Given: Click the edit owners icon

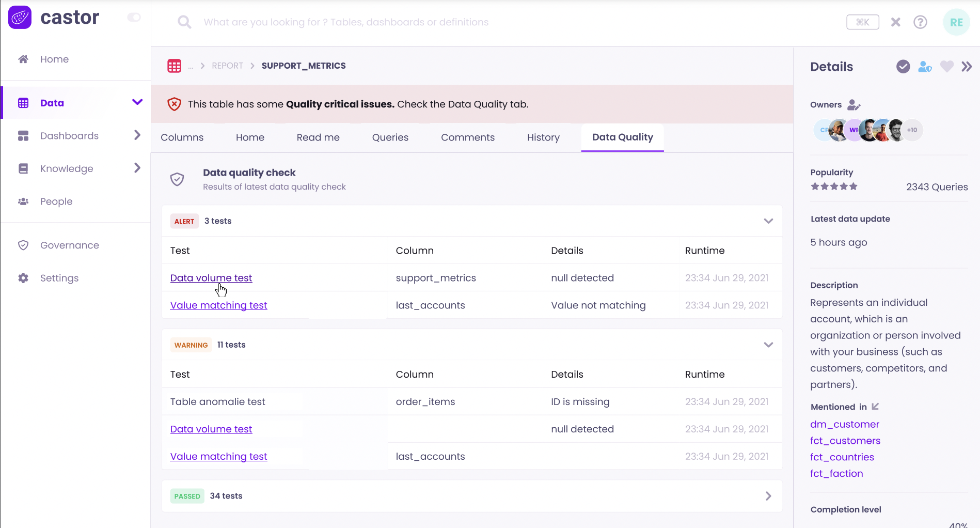Looking at the screenshot, I should [854, 105].
